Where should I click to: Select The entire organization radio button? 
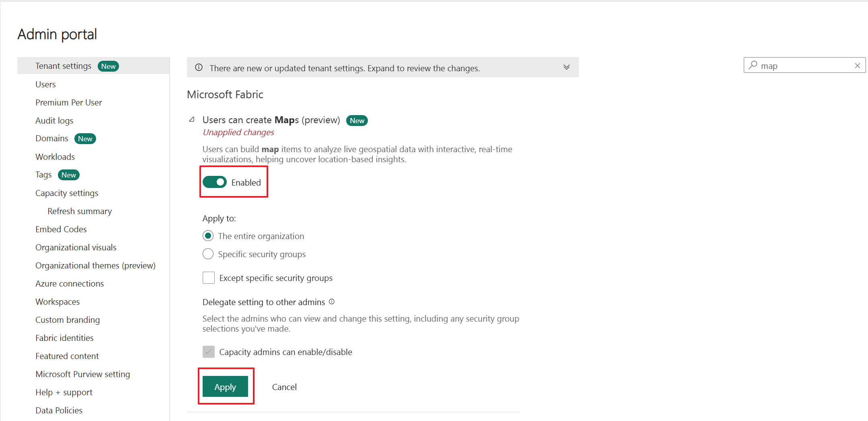point(208,236)
